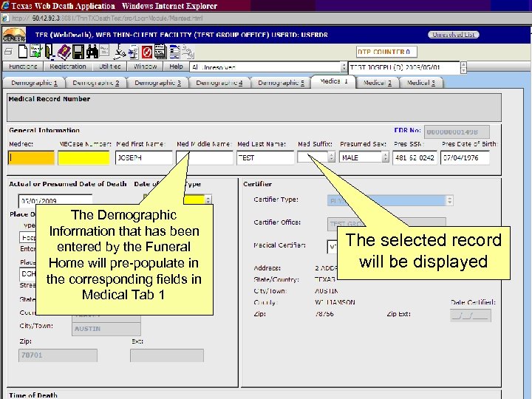Save record with floppy disk icon
This screenshot has height=399, width=532.
pos(78,52)
